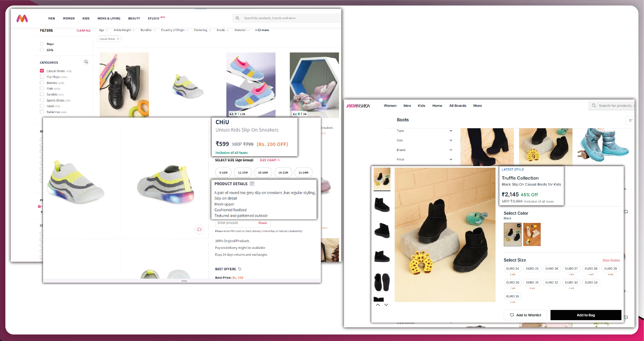Open the Size Guide link

click(x=611, y=260)
